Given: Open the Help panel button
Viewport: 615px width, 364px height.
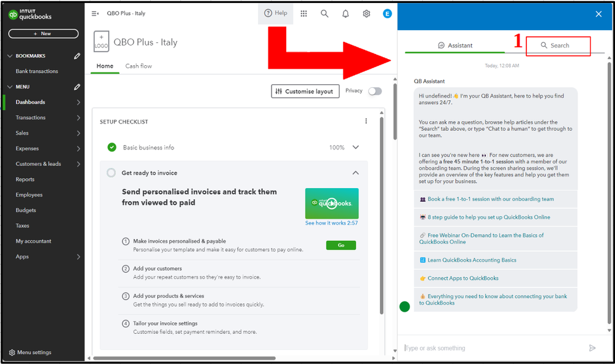Looking at the screenshot, I should (276, 13).
